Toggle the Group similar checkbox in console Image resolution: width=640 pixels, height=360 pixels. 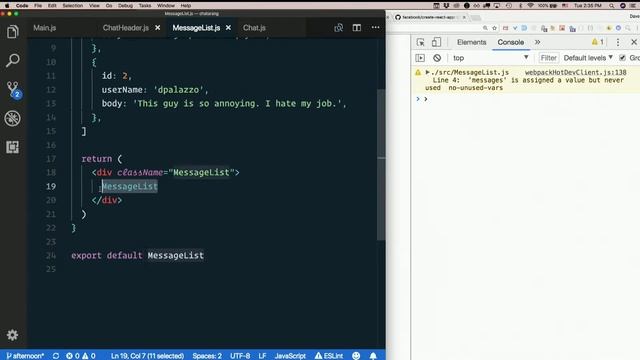pos(622,58)
